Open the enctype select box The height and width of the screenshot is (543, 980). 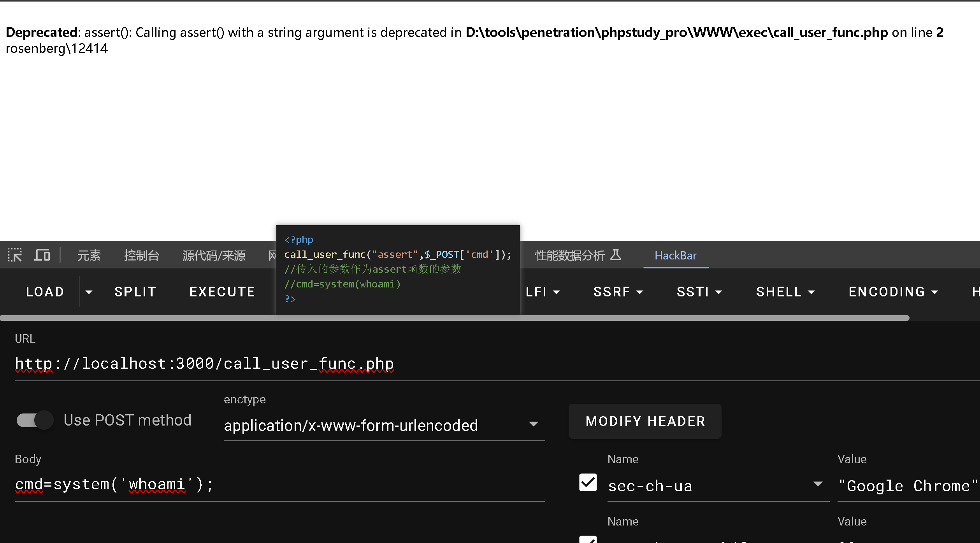point(384,425)
